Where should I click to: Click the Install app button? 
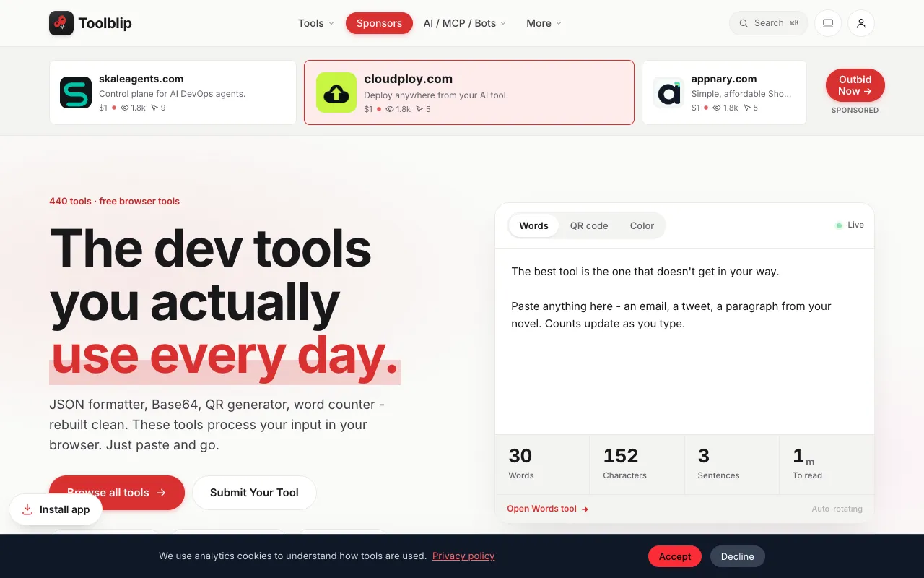[x=56, y=509]
